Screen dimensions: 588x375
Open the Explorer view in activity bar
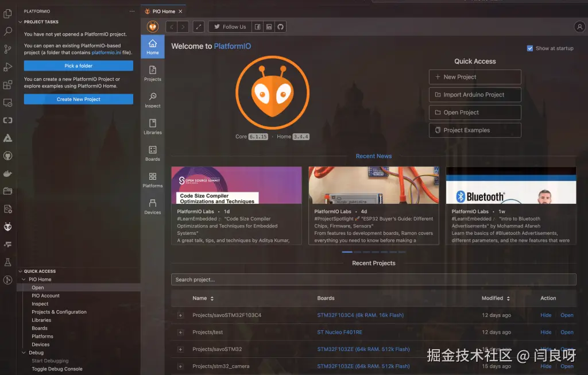pyautogui.click(x=7, y=14)
